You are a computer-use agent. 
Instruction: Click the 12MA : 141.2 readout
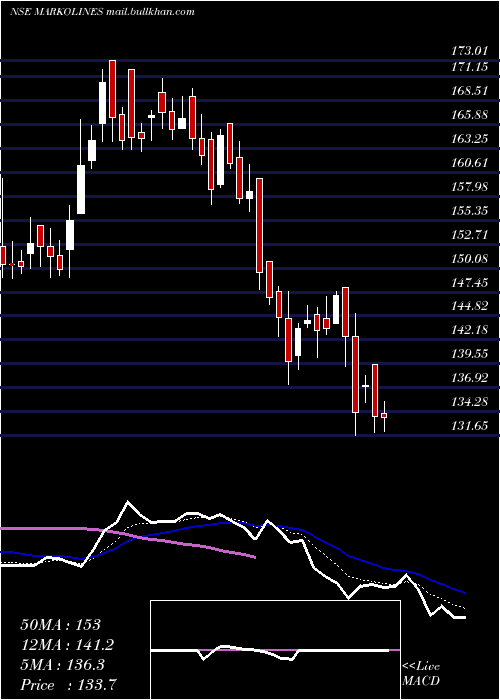tap(67, 645)
